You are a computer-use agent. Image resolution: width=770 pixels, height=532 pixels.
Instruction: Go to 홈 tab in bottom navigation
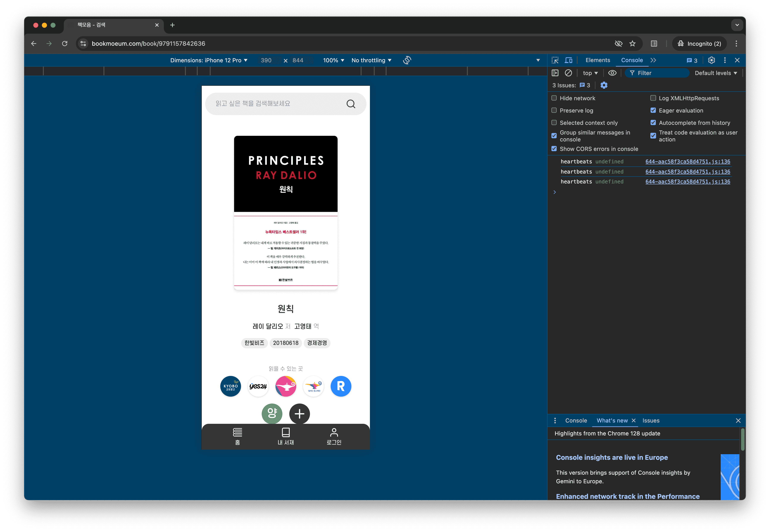coord(237,437)
